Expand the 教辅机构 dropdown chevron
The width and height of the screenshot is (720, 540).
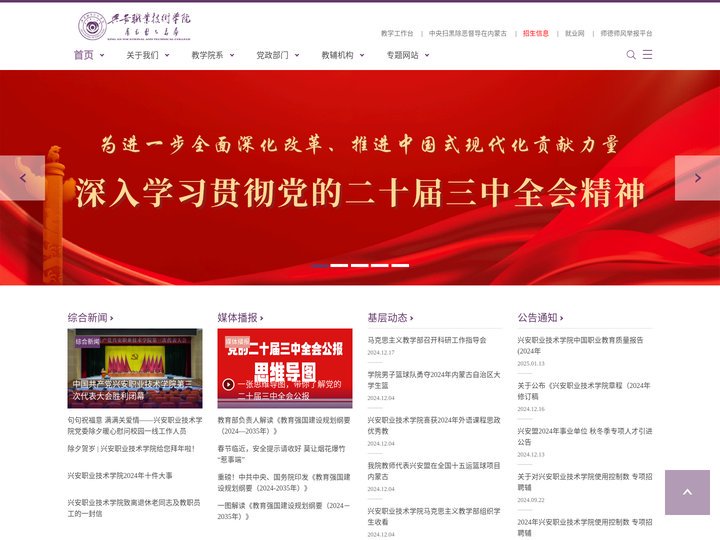coord(362,55)
